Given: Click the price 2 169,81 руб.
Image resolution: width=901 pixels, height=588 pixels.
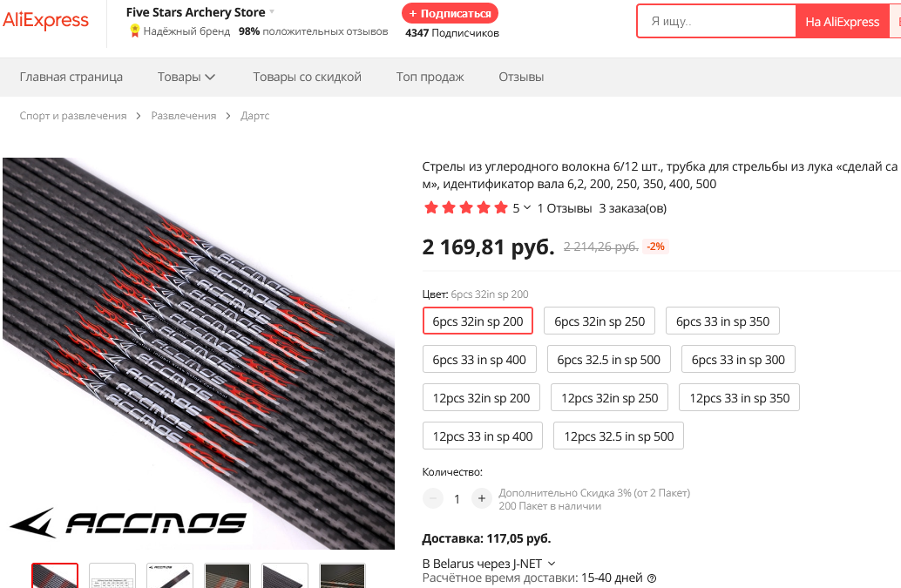Looking at the screenshot, I should (x=489, y=247).
